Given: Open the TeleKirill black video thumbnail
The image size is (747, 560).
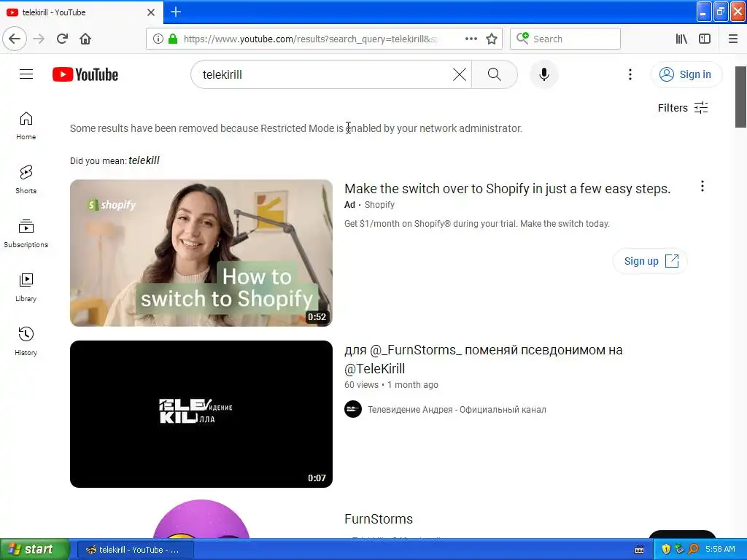Looking at the screenshot, I should (x=201, y=414).
